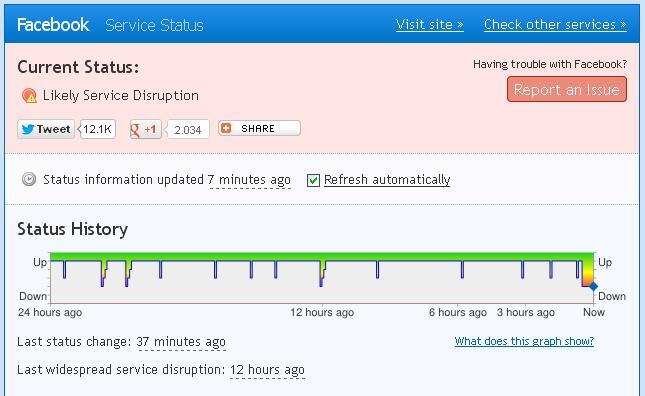Click the Status History heading

click(x=72, y=229)
